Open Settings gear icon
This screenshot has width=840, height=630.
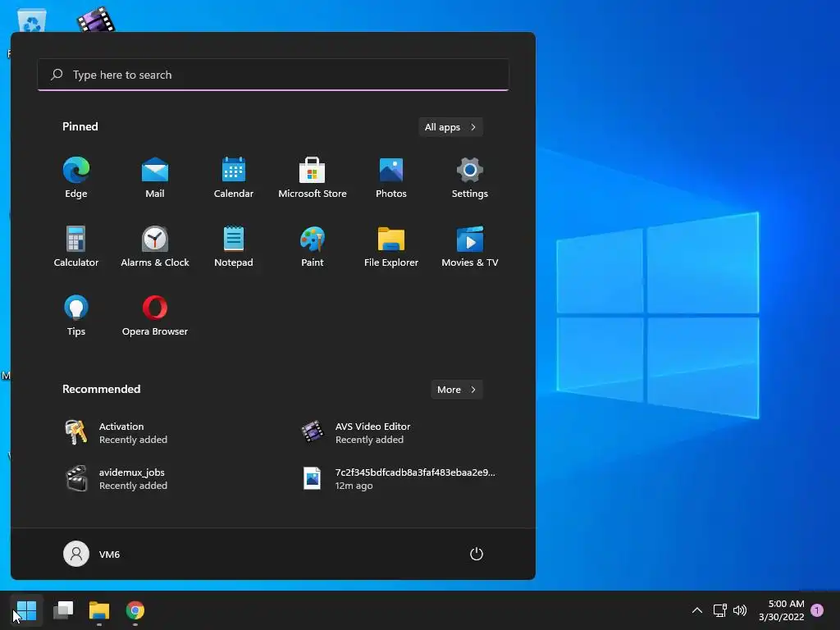coord(470,178)
